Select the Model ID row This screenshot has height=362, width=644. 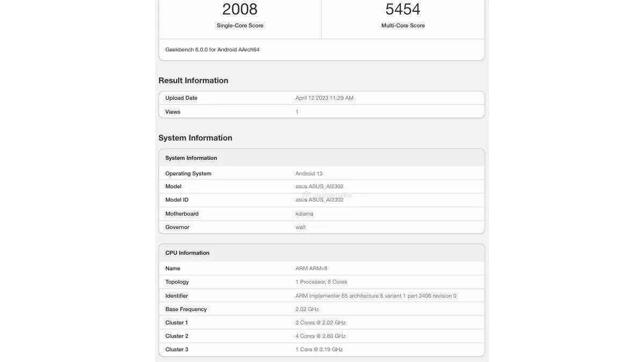pyautogui.click(x=322, y=199)
